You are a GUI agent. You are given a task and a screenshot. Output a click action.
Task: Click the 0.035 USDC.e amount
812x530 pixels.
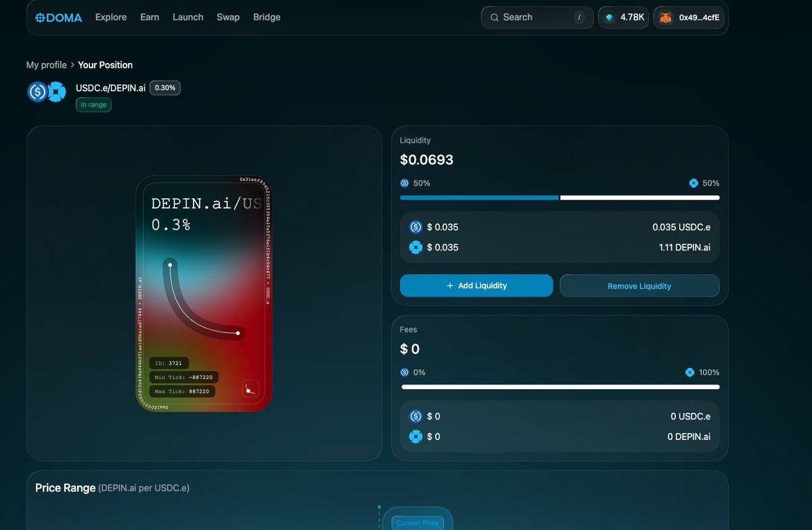pos(681,227)
